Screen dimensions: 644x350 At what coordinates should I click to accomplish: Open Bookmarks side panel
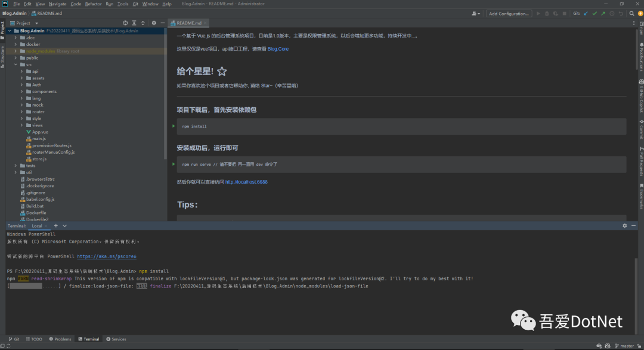(x=641, y=196)
